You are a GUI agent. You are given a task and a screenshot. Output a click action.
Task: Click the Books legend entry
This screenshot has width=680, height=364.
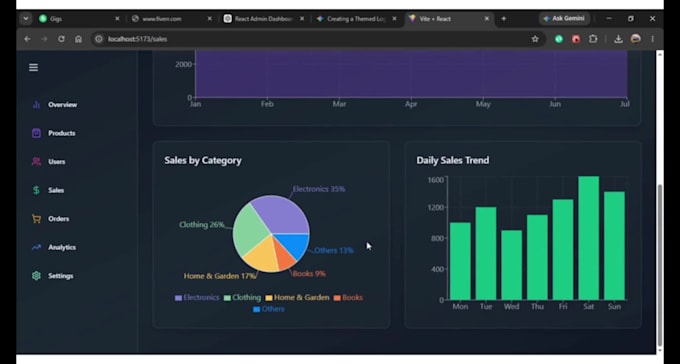click(348, 298)
